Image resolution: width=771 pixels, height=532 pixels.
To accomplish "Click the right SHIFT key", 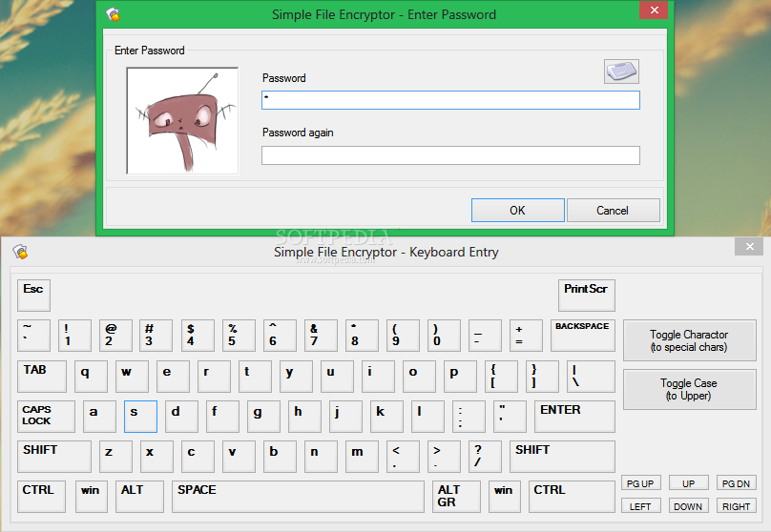I will click(x=562, y=457).
